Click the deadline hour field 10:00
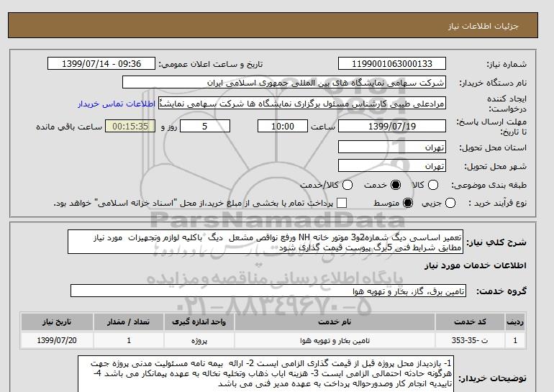This screenshot has width=554, height=392. coord(283,127)
